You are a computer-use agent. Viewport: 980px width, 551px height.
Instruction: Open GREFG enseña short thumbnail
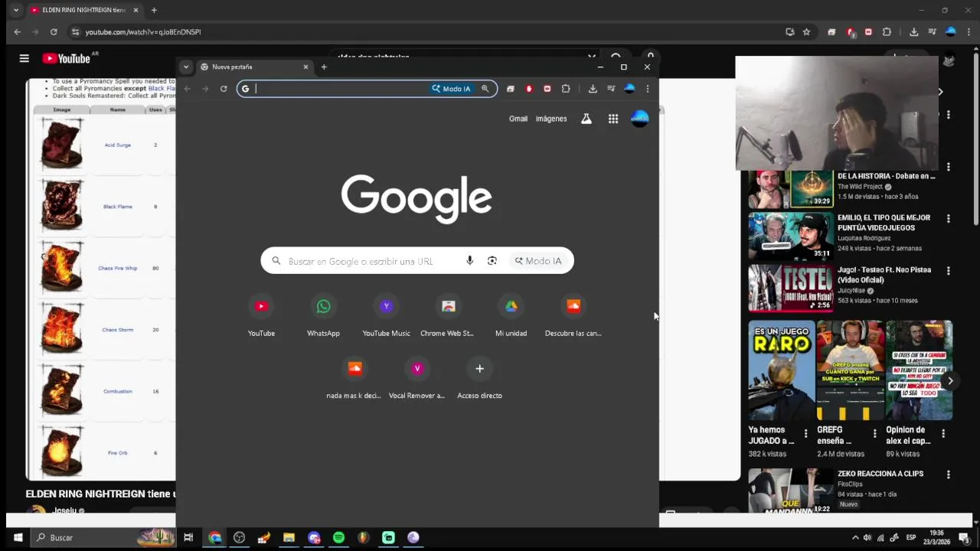[850, 370]
